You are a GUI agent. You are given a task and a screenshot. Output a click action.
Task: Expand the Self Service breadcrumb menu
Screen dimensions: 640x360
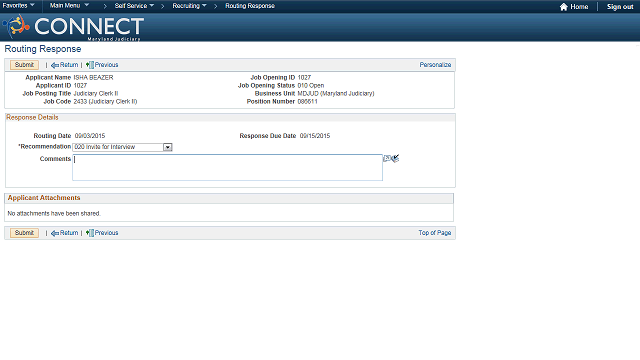134,6
